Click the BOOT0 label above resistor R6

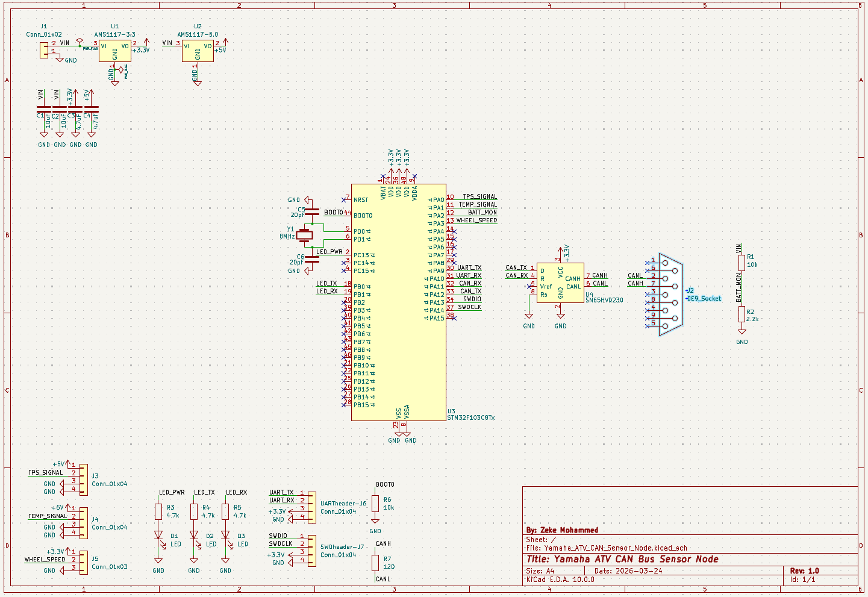coord(384,484)
